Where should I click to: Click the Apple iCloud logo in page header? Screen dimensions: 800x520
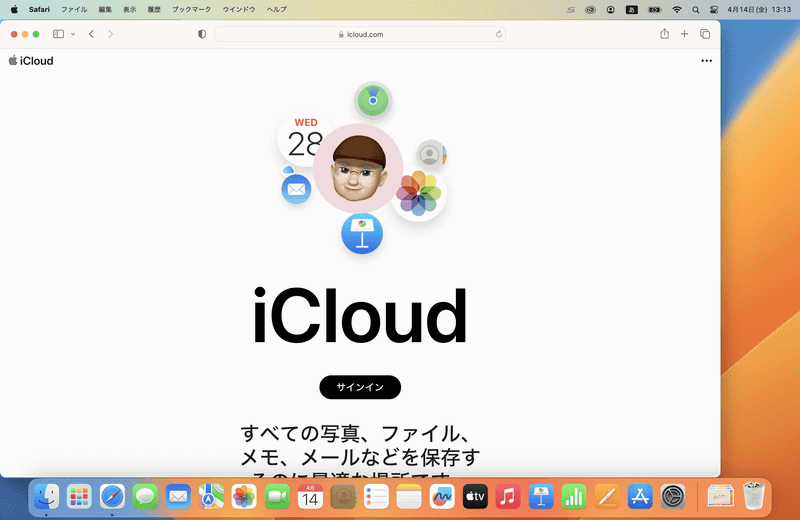click(x=31, y=61)
